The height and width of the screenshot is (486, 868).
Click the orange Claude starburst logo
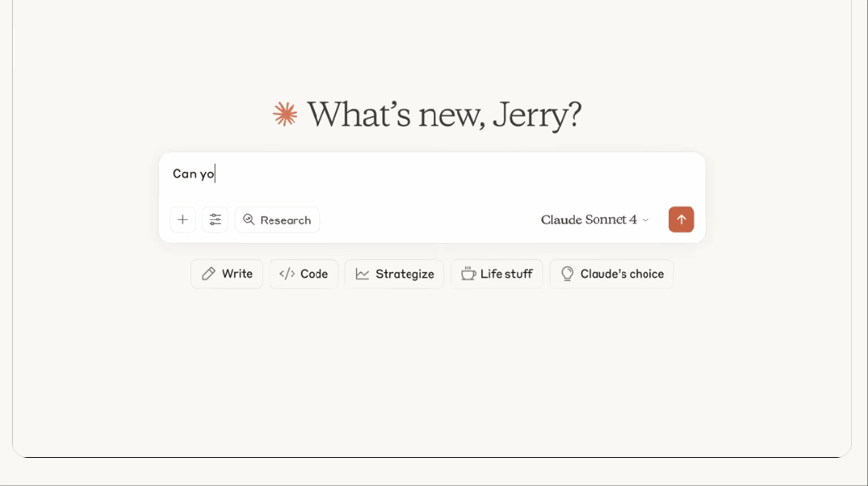285,114
